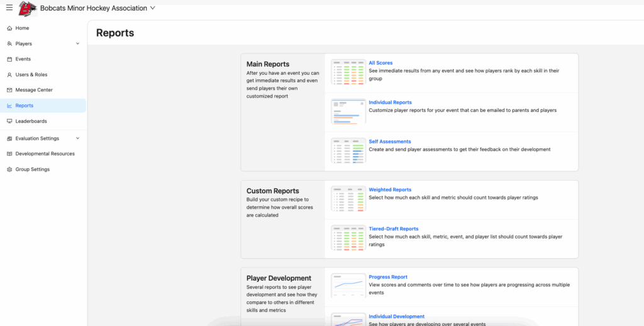Click the Leaderboards monitor icon
The width and height of the screenshot is (644, 326).
pos(9,121)
